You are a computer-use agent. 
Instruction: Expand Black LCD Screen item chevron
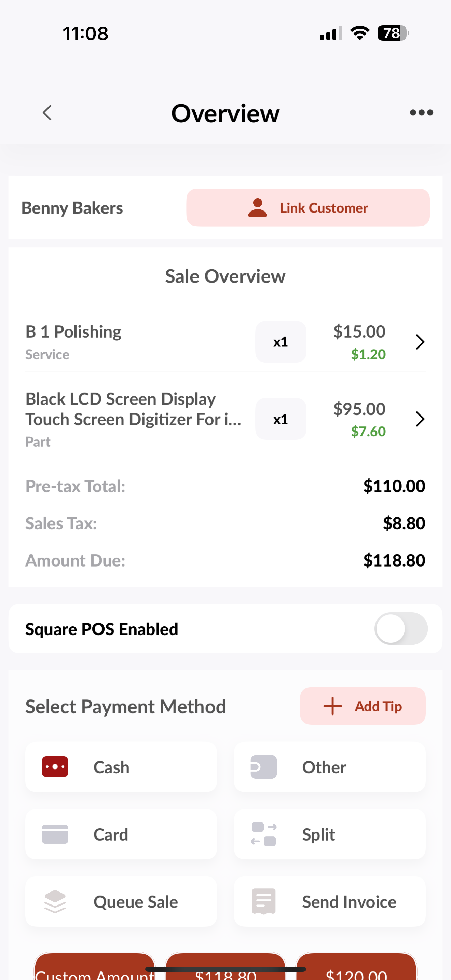[420, 419]
